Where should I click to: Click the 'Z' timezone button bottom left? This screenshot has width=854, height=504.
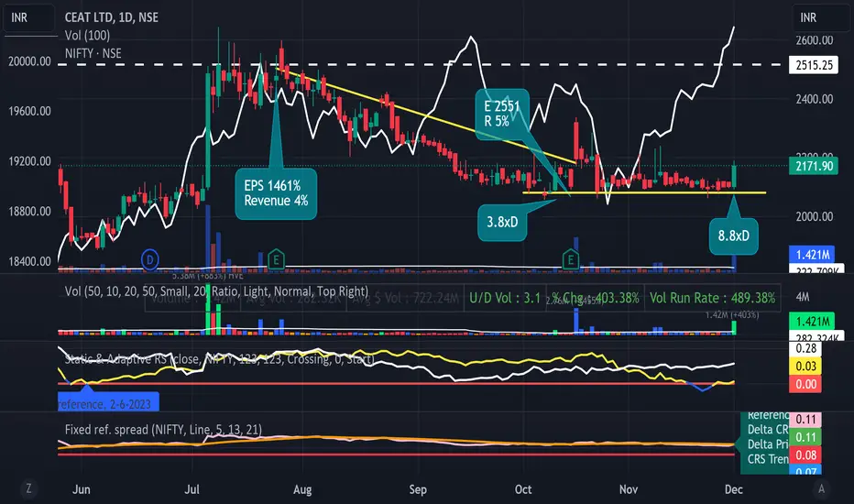(29, 488)
